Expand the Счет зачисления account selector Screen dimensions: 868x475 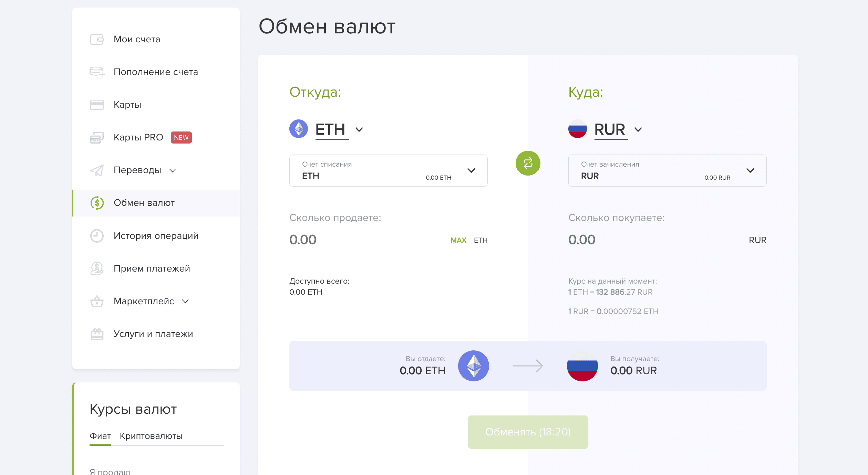(667, 170)
